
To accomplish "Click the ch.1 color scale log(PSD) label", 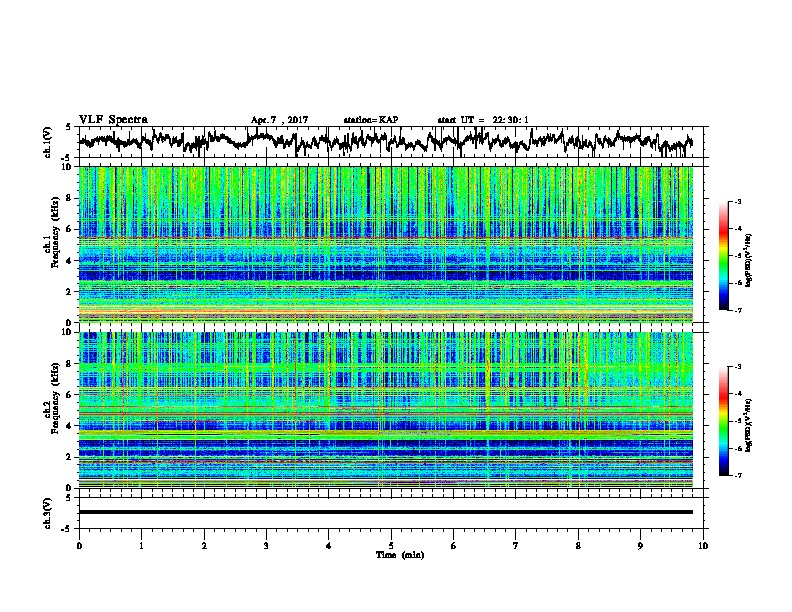I will click(748, 260).
